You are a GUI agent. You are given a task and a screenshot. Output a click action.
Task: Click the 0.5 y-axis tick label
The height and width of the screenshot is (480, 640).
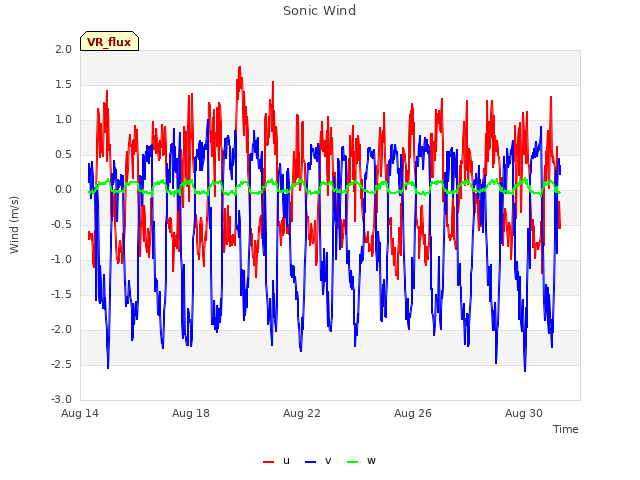point(64,155)
